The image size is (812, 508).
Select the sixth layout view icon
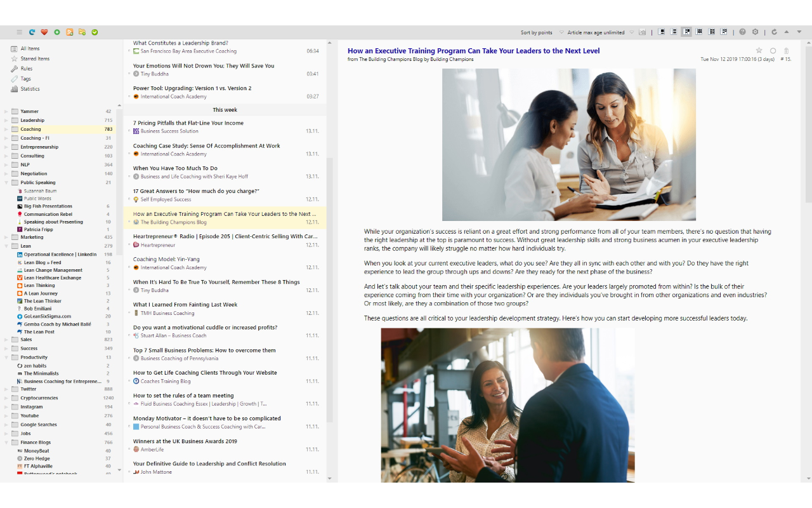click(724, 32)
